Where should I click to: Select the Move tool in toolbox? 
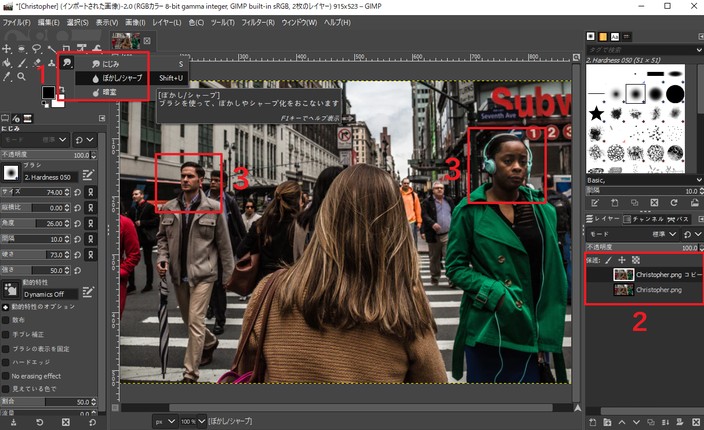pyautogui.click(x=7, y=48)
